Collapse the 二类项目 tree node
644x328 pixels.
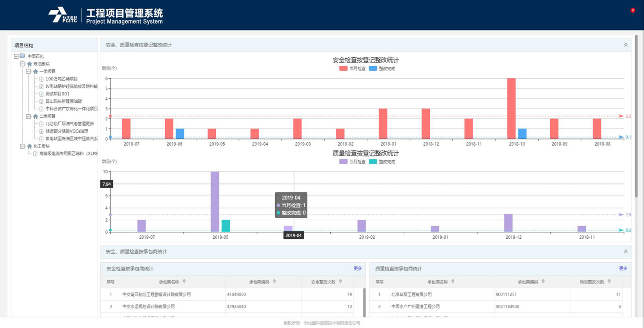29,116
